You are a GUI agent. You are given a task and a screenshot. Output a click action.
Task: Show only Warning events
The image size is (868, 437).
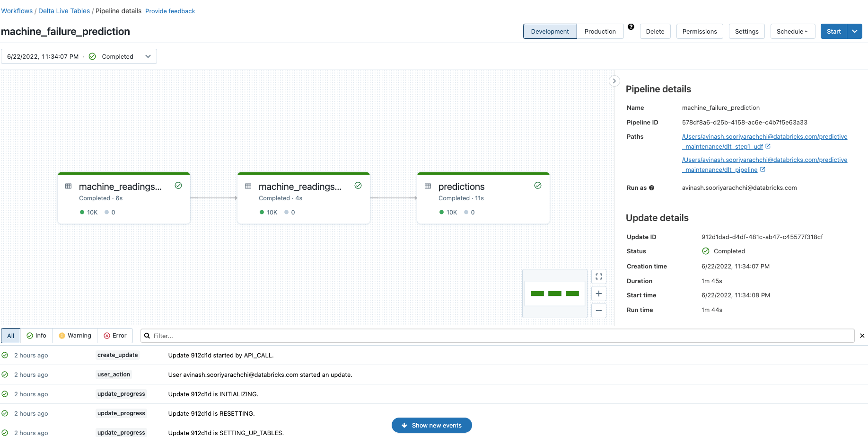(x=75, y=336)
